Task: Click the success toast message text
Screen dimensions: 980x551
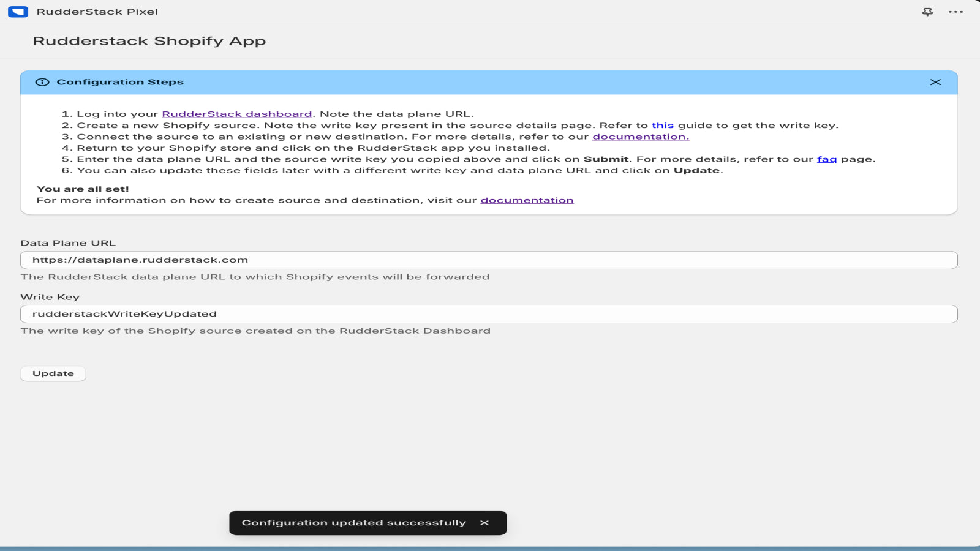Action: click(x=354, y=522)
